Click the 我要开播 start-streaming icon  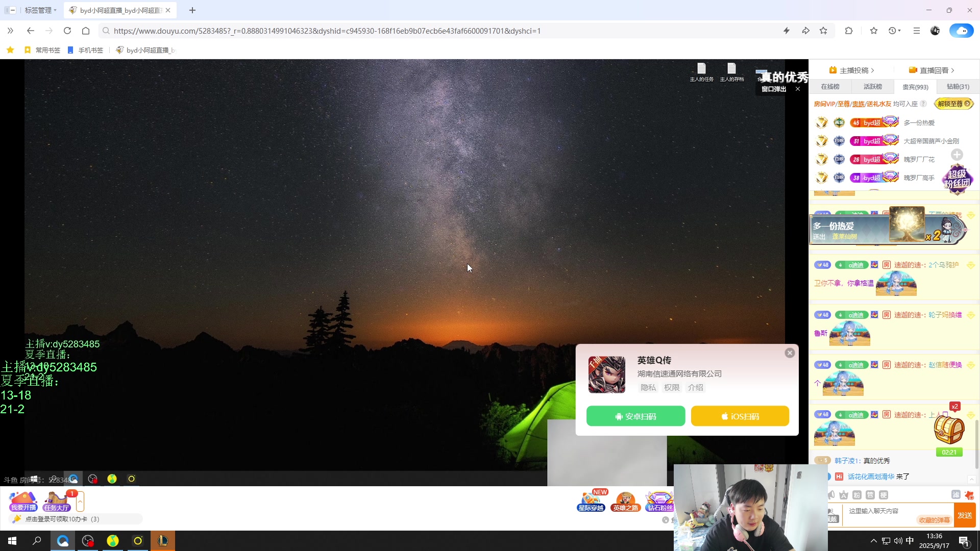pyautogui.click(x=23, y=501)
